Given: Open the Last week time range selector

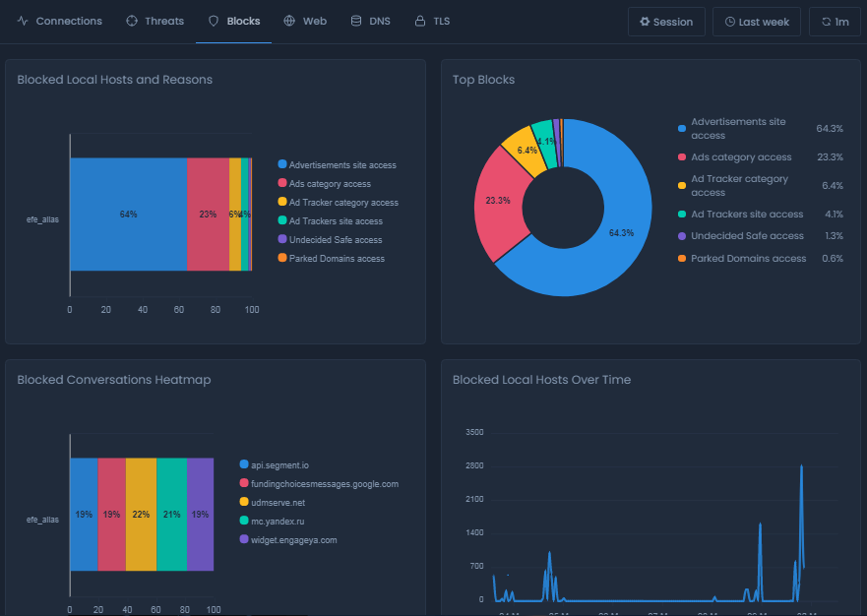Looking at the screenshot, I should pos(756,21).
